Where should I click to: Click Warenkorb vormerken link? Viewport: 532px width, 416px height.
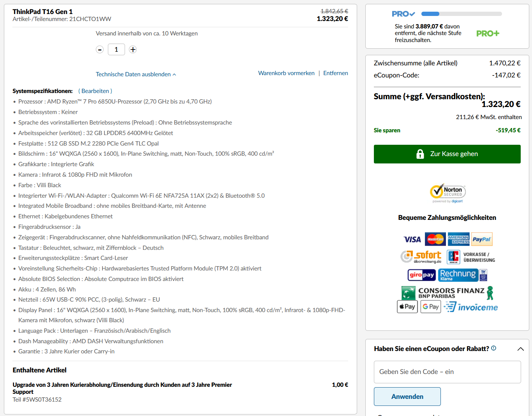click(x=286, y=73)
